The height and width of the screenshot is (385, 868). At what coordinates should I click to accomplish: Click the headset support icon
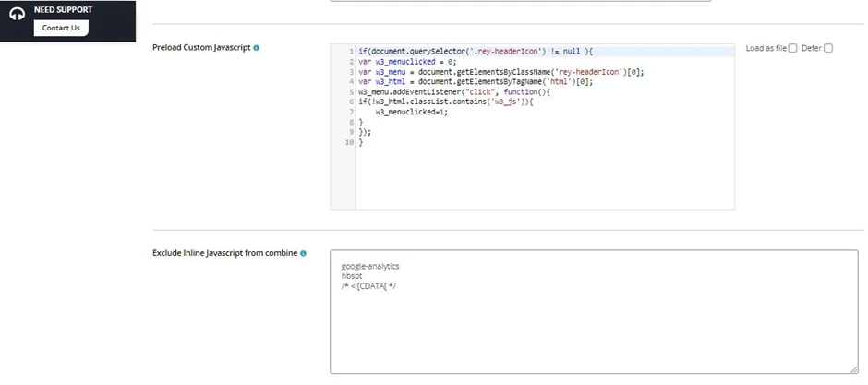17,16
